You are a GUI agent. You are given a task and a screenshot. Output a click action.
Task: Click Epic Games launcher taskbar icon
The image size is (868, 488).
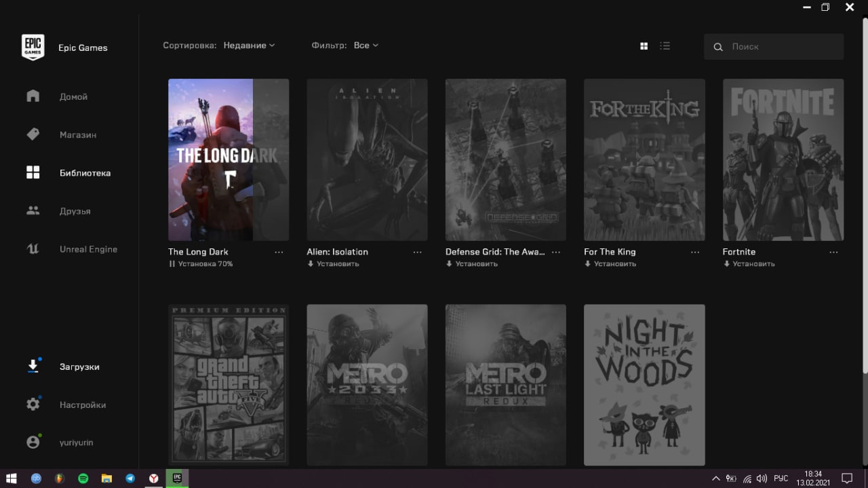pos(178,478)
